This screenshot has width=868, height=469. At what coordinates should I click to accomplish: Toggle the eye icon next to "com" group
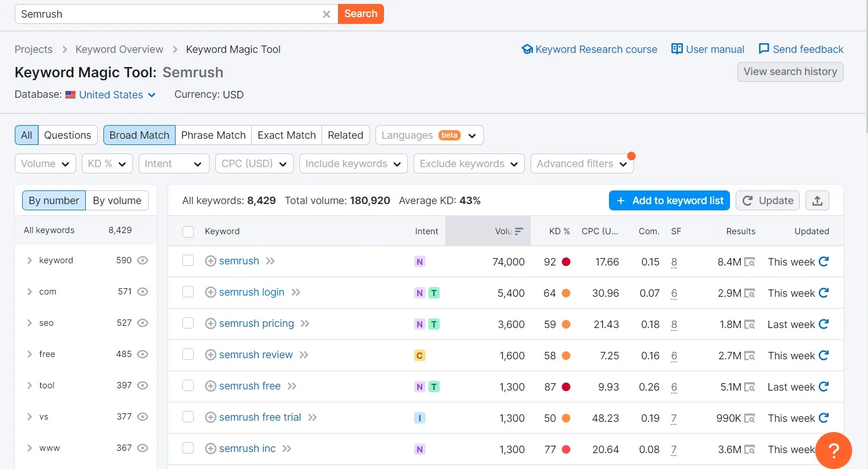pos(142,291)
